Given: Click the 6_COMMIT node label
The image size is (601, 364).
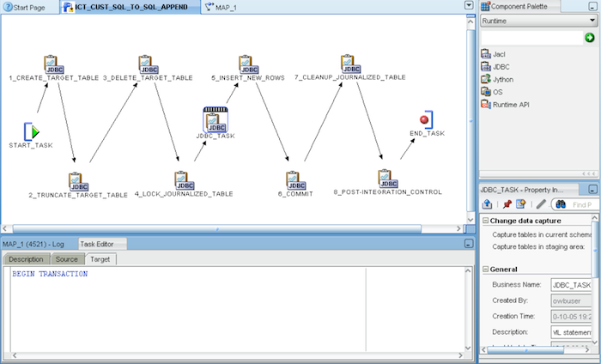Looking at the screenshot, I should click(x=295, y=194).
